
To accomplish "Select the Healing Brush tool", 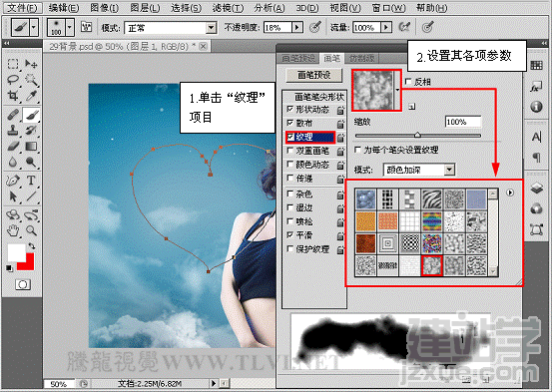I will (x=13, y=115).
